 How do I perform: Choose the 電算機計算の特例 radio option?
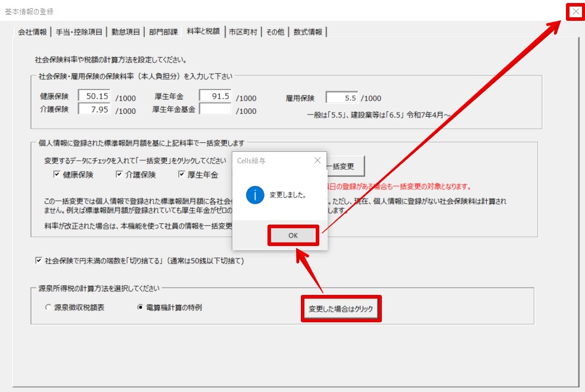pos(141,307)
